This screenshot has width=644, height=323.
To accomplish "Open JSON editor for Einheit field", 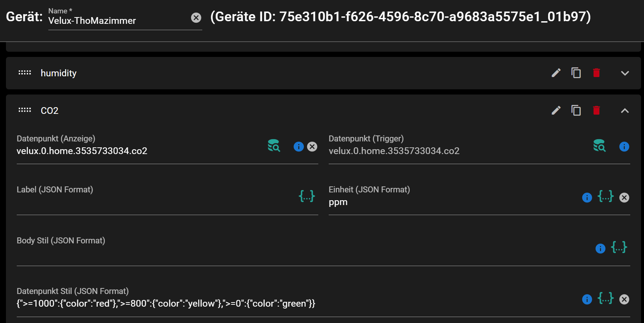I will 606,197.
